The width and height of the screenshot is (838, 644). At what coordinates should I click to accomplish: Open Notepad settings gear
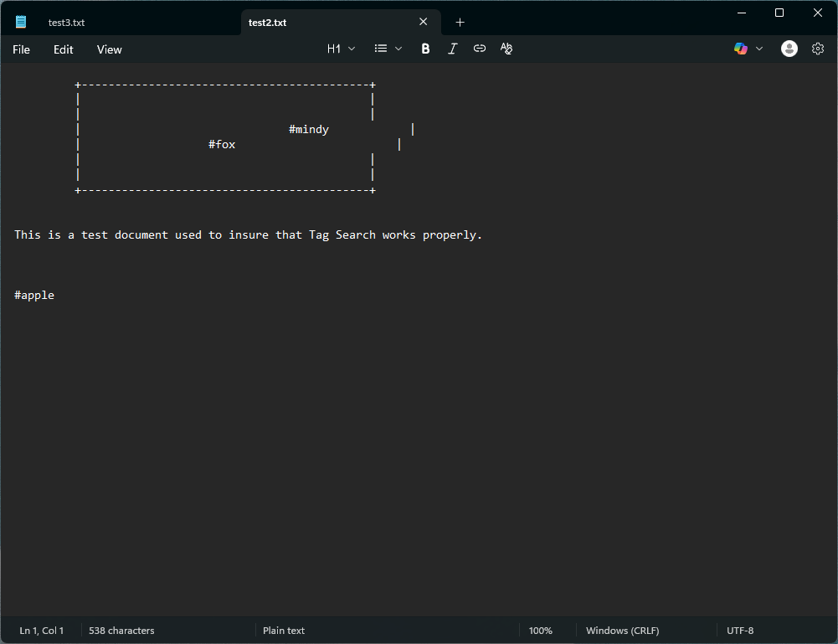pyautogui.click(x=818, y=49)
